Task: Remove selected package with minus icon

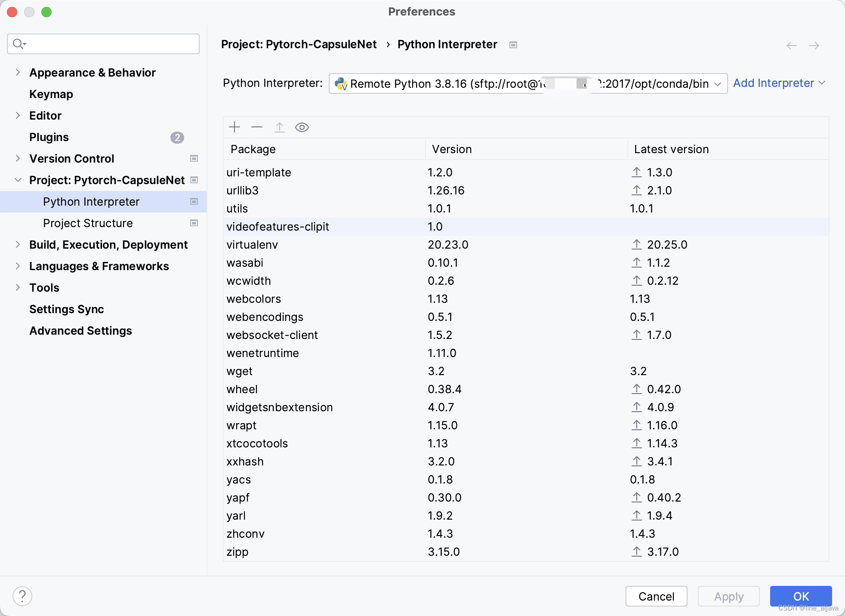Action: point(257,127)
